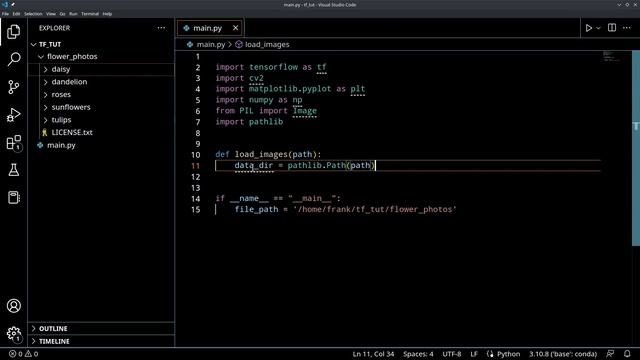640x360 pixels.
Task: Open the Go menu
Action: tap(62, 14)
